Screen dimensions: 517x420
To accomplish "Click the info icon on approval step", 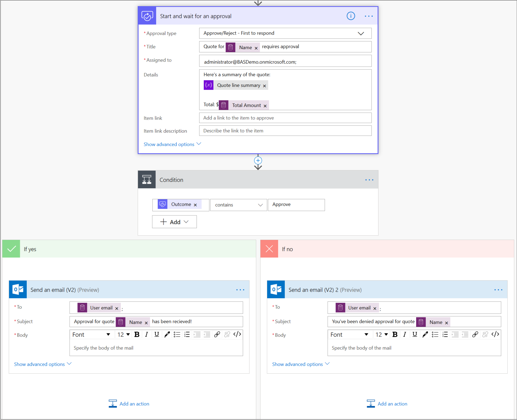I will coord(351,16).
